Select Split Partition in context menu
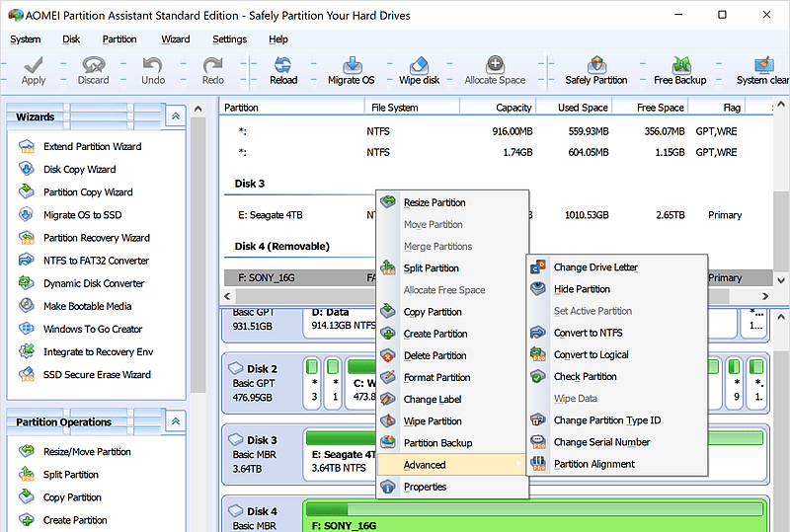Screen dimensions: 790x532 452,268
